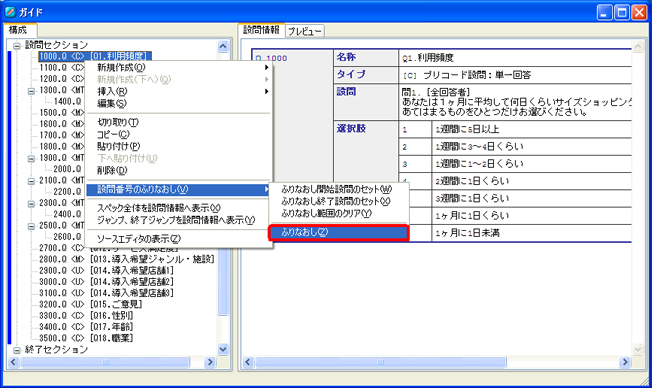
Task: Maximize the ガイド window
Action: (x=622, y=12)
